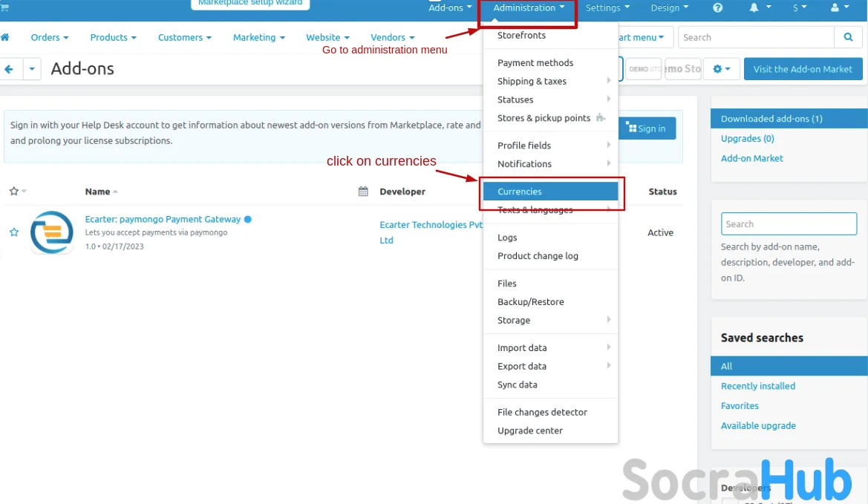Viewport: 868px width, 504px height.
Task: Open the currency dollar sign dropdown
Action: [800, 7]
